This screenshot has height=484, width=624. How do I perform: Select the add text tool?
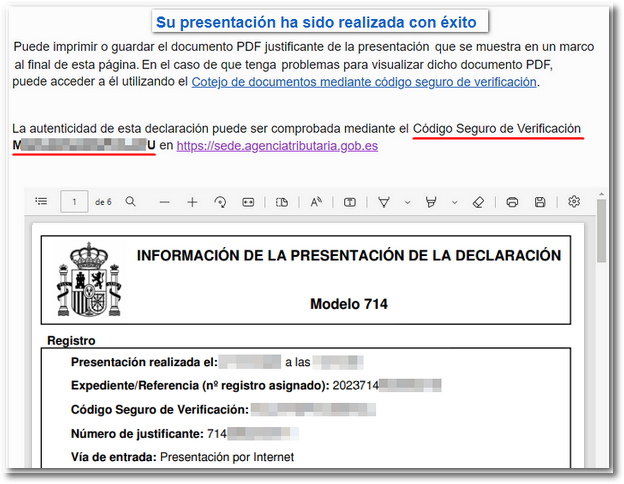coord(350,202)
